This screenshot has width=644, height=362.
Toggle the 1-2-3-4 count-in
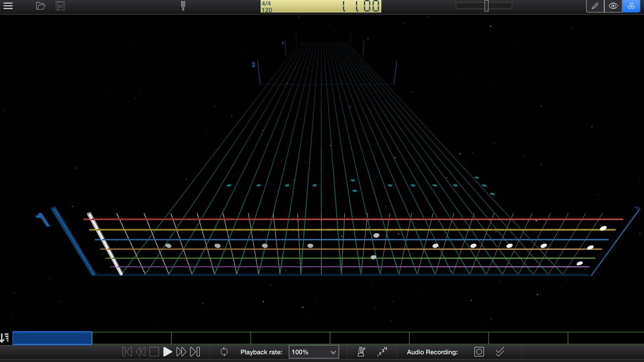click(382, 352)
